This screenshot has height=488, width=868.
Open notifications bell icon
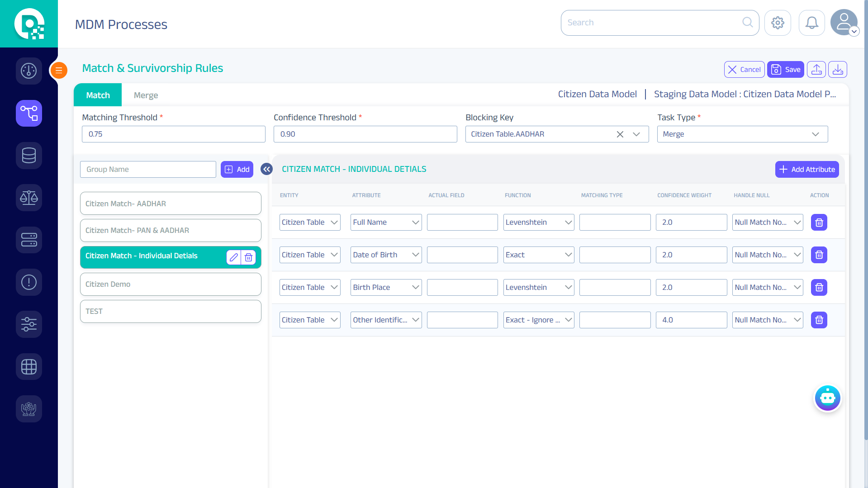point(811,23)
